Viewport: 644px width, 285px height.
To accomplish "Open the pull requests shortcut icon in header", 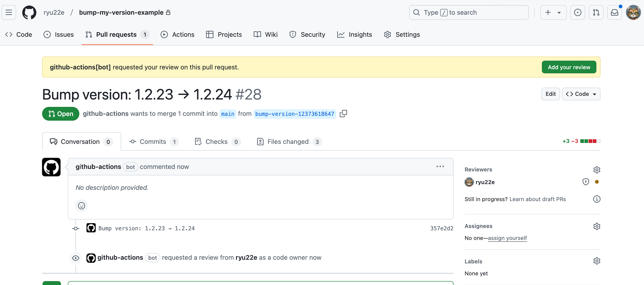I will 596,12.
